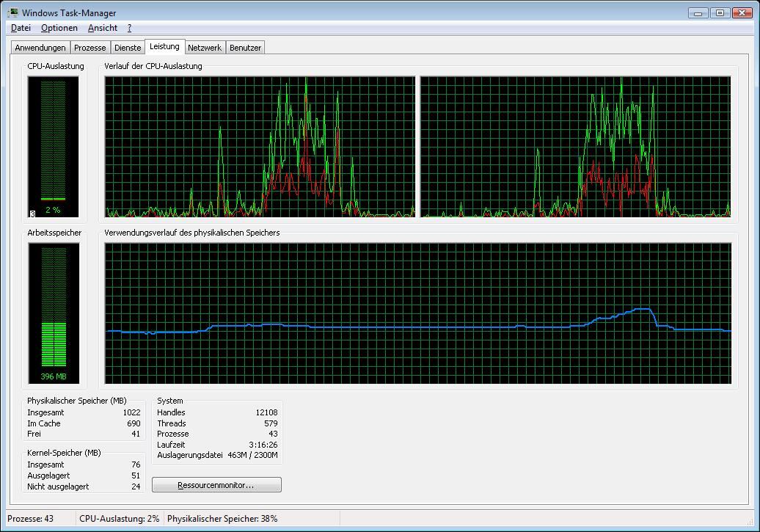Click the Im Cache value 690

coord(134,423)
